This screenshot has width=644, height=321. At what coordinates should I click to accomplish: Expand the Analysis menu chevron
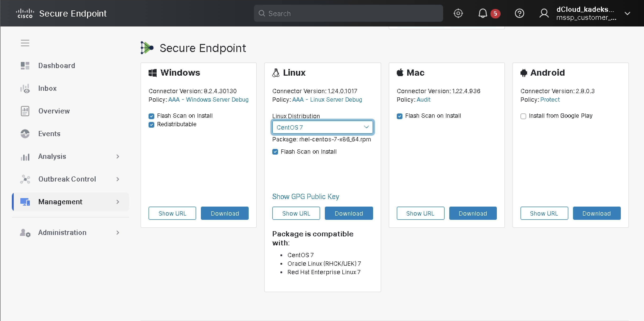coord(118,157)
